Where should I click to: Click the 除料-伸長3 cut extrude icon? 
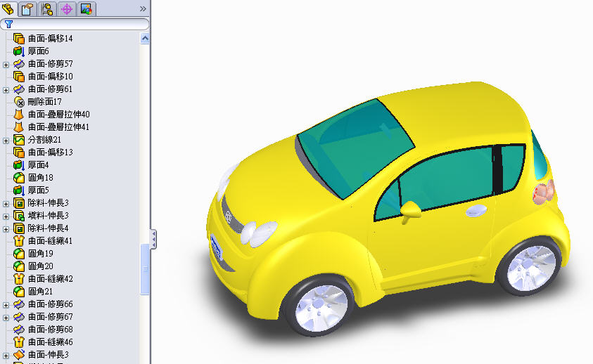pyautogui.click(x=19, y=203)
